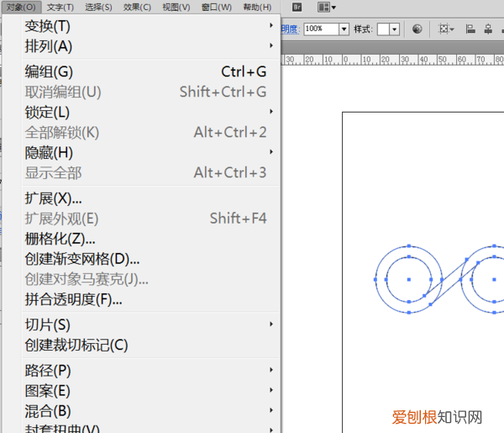Open the opacity percentage dropdown arrow

344,29
